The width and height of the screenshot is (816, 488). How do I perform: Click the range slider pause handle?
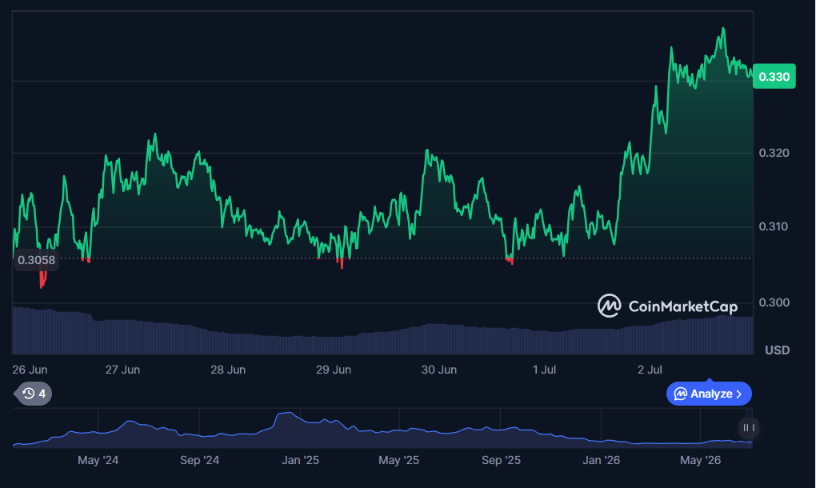tap(748, 428)
